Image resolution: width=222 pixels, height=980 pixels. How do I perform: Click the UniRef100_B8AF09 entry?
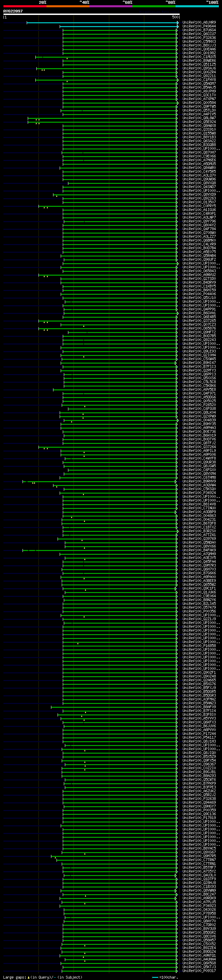pyautogui.click(x=199, y=707)
